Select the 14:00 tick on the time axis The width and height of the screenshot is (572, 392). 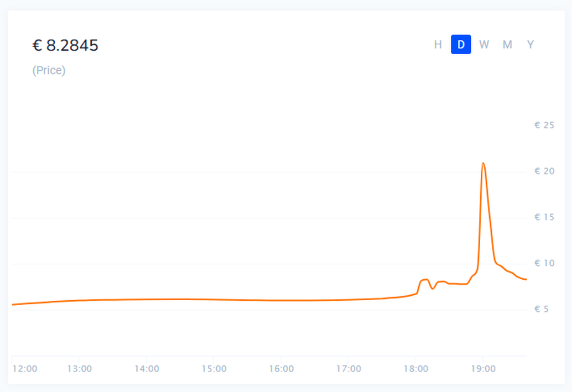[146, 369]
